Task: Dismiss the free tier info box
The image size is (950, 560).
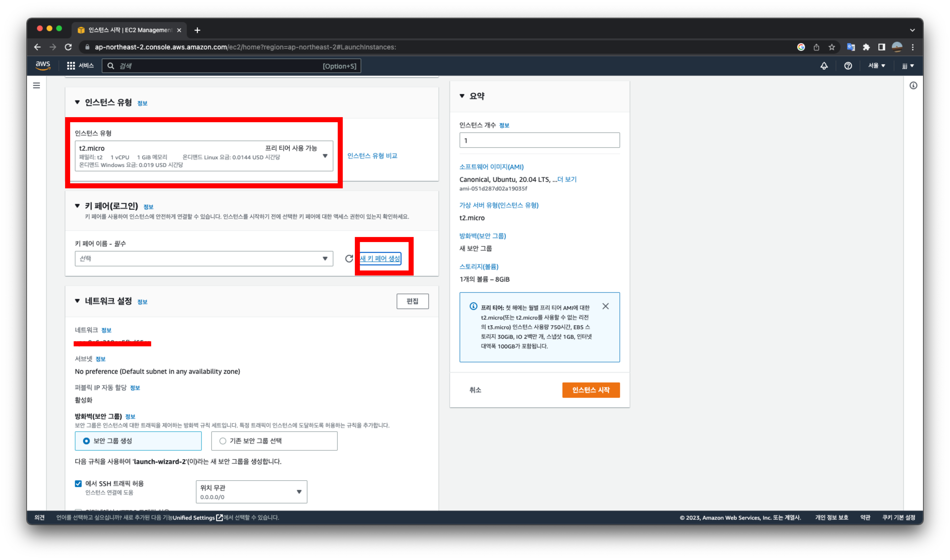Action: coord(605,306)
